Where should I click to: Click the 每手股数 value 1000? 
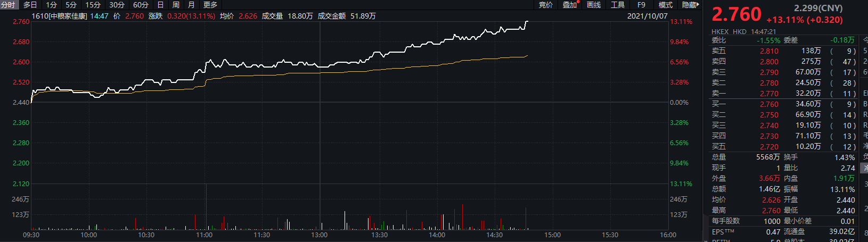[772, 221]
